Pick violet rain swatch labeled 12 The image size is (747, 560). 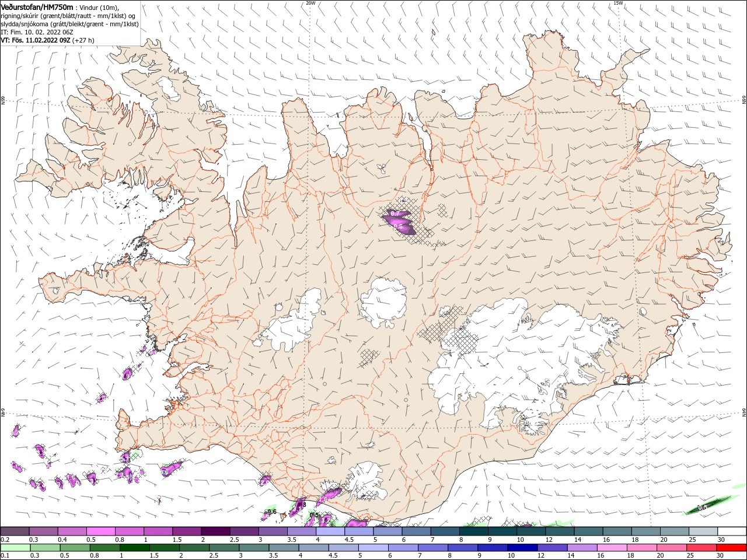tap(551, 548)
